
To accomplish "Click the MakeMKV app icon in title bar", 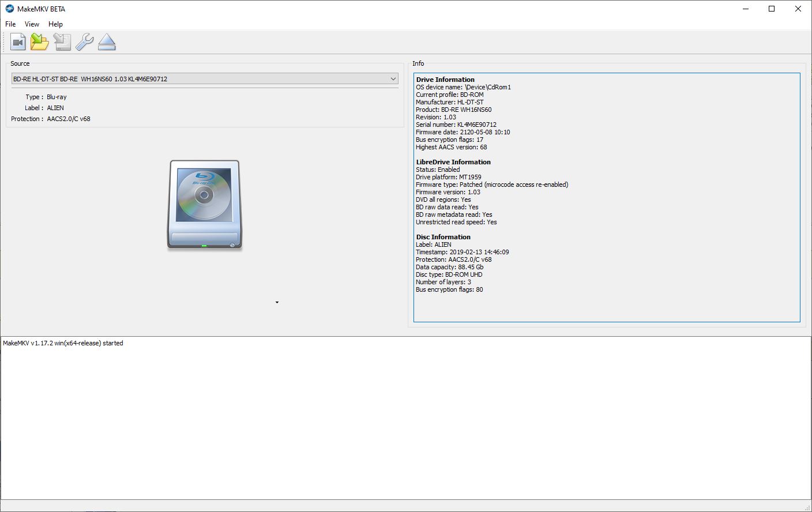I will click(x=9, y=9).
